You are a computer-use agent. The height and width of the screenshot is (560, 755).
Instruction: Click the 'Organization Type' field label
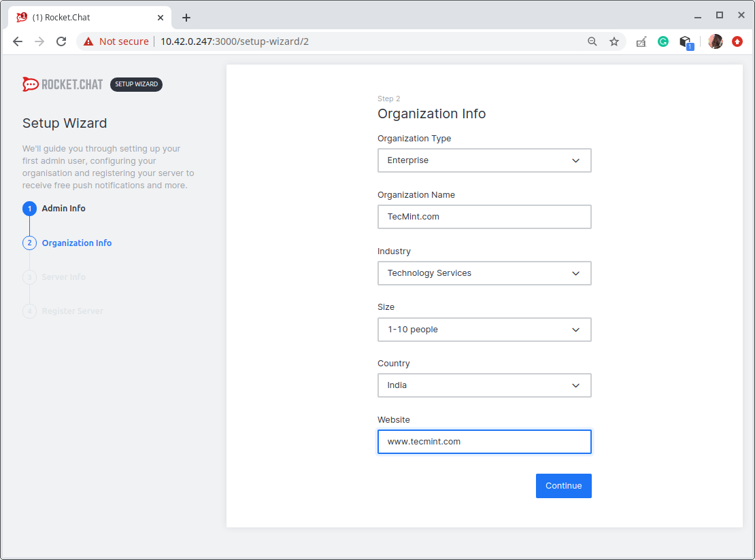click(414, 139)
